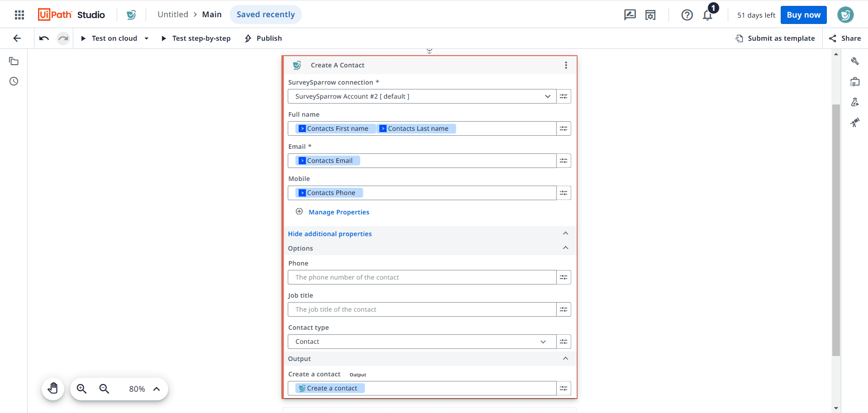Collapse the Options section

(565, 248)
